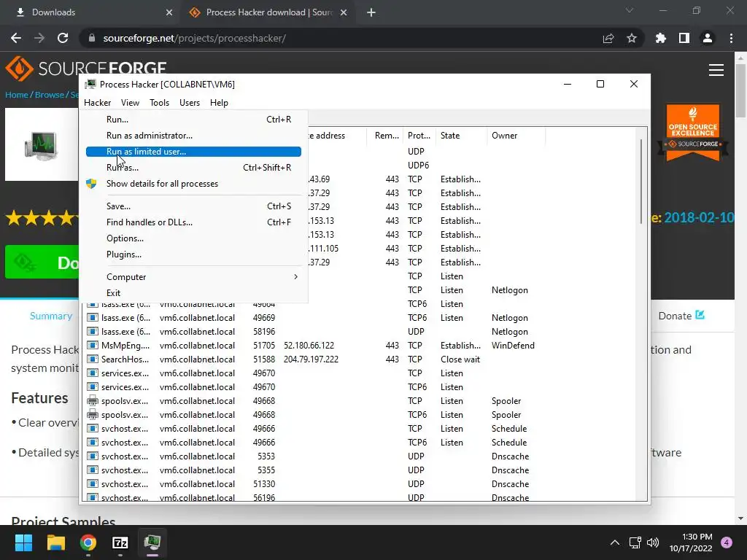Choose Run... from Hacker menu
Viewport: 747px width, 560px height.
coord(193,120)
